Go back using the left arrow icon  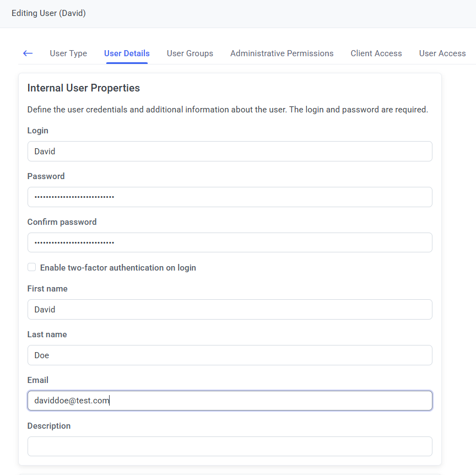click(x=28, y=53)
